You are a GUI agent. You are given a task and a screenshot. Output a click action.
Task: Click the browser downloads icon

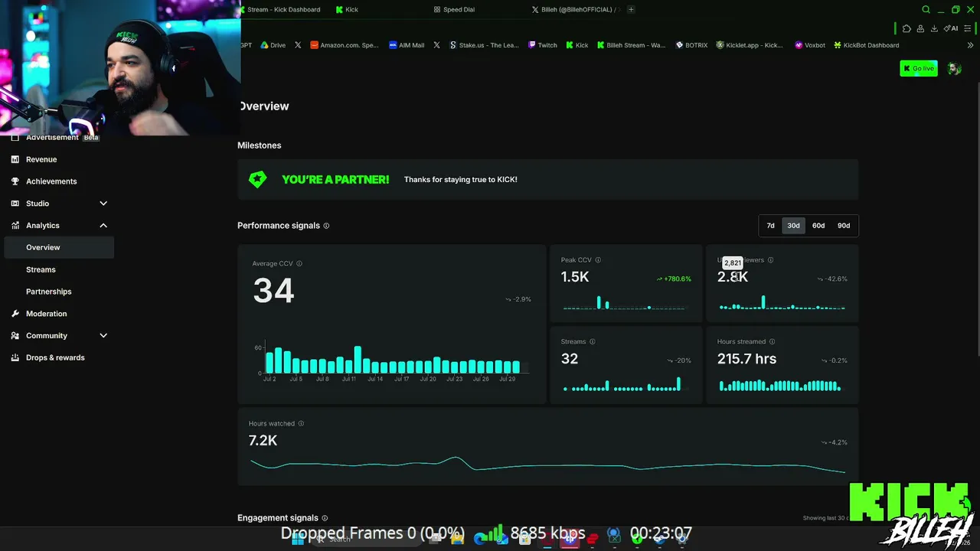click(934, 28)
